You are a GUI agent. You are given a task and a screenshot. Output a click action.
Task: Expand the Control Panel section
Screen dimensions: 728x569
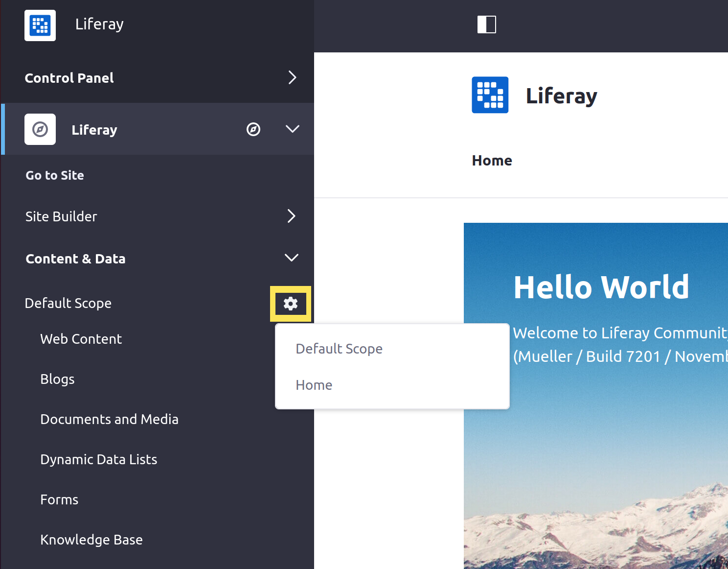pos(292,77)
